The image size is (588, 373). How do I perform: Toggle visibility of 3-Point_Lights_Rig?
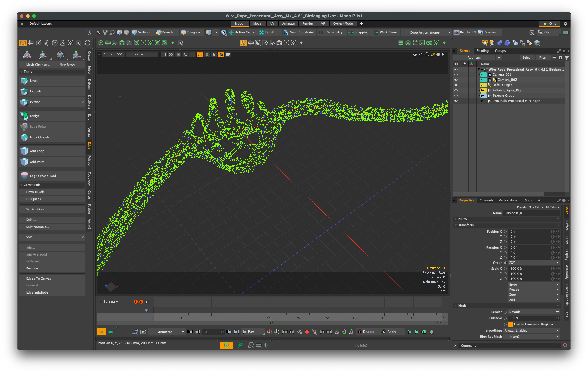(x=456, y=90)
